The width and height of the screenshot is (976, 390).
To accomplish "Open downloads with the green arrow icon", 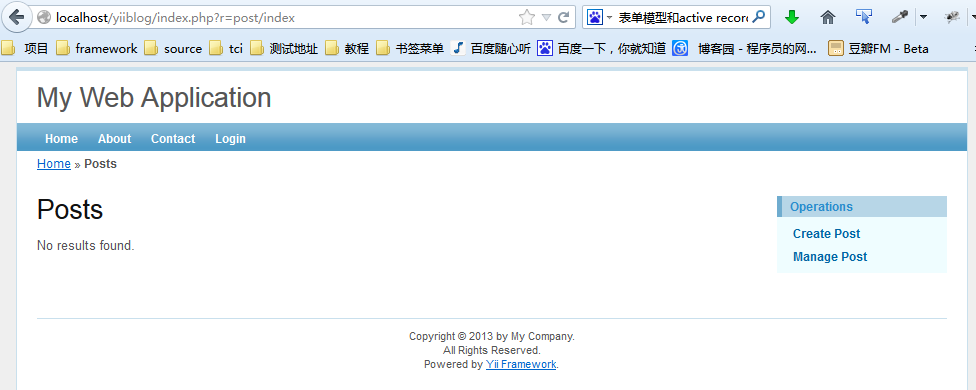I will point(792,17).
